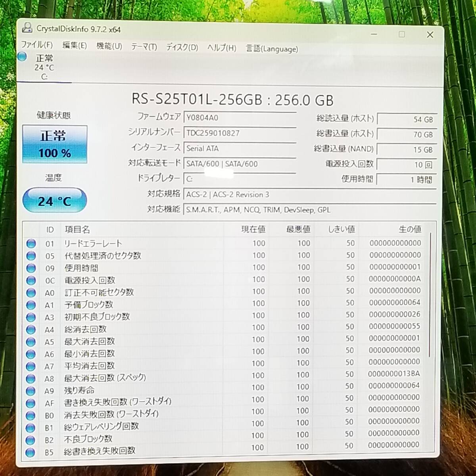Click status circle in row 09 使用時間

31,268
